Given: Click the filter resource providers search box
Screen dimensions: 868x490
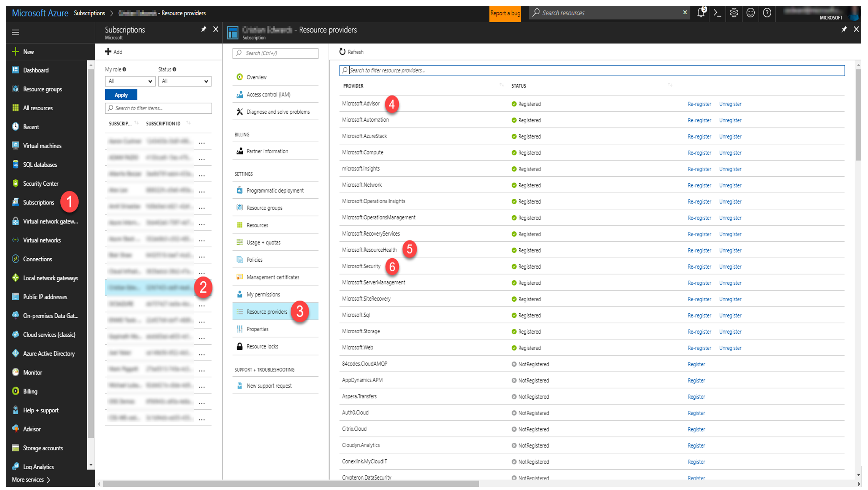Looking at the screenshot, I should click(x=592, y=70).
